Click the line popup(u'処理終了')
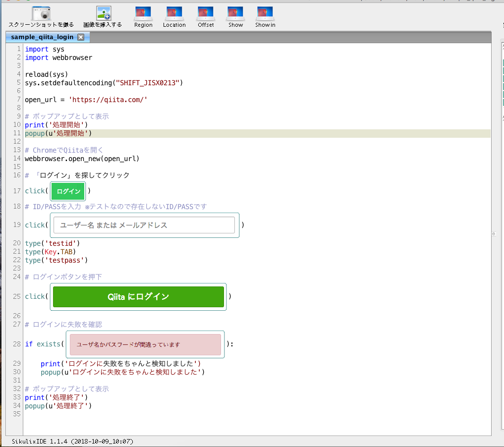The height and width of the screenshot is (447, 504). tap(58, 406)
